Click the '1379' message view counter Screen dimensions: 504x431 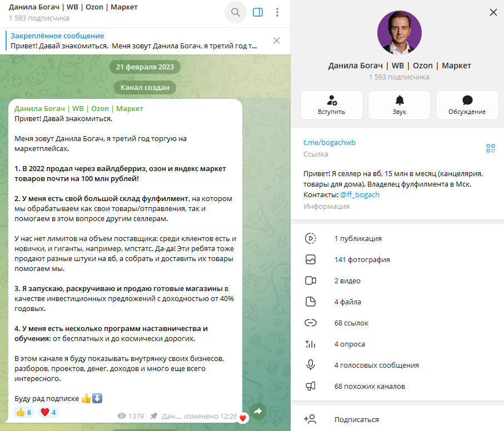(131, 416)
